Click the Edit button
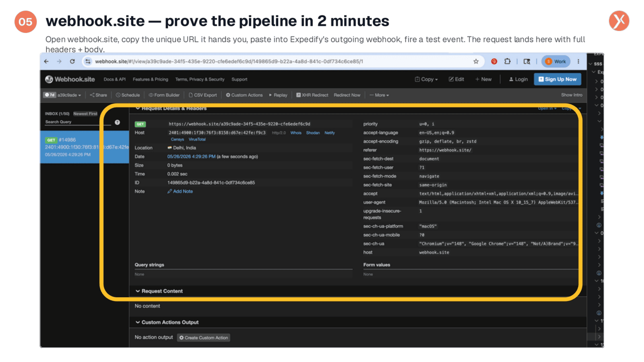This screenshot has height=362, width=644. (x=456, y=79)
